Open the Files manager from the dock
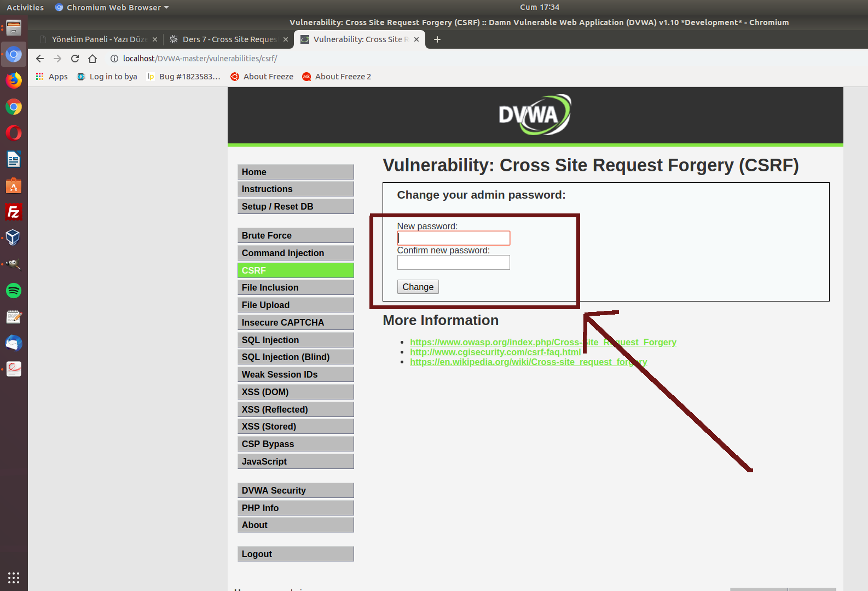Screen dimensions: 868x591 coord(14,28)
